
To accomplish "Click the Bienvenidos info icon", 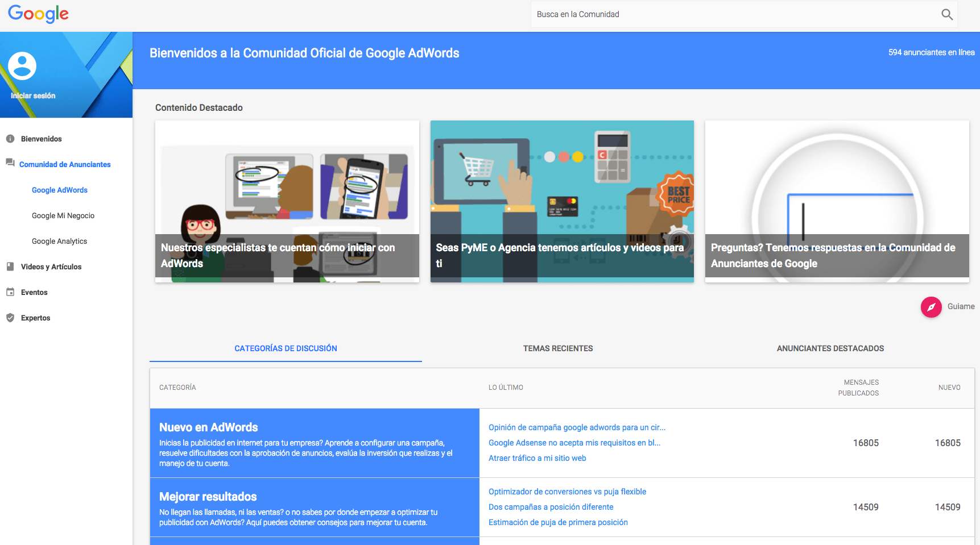I will point(10,139).
